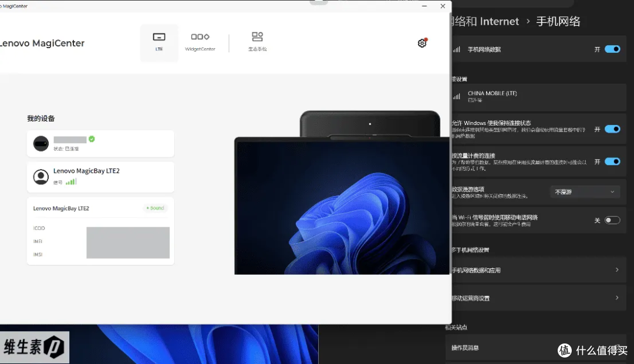Open the 生态系统 tab

(257, 42)
